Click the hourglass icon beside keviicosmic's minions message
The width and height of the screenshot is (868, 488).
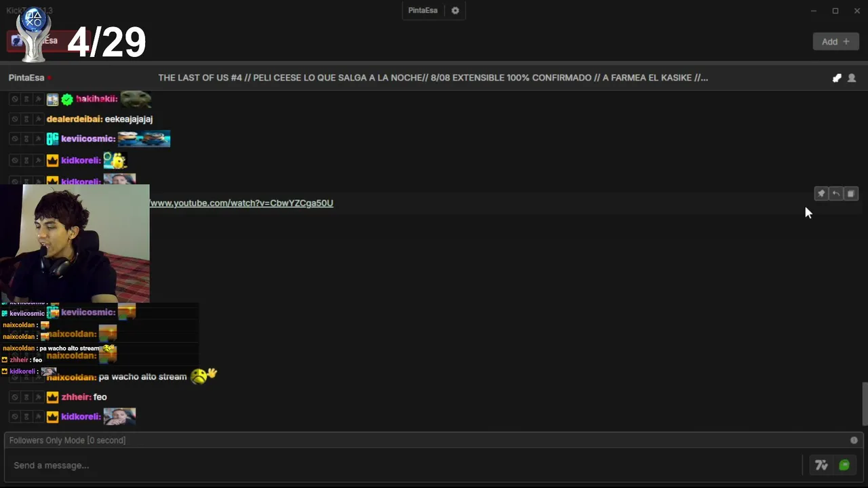26,139
